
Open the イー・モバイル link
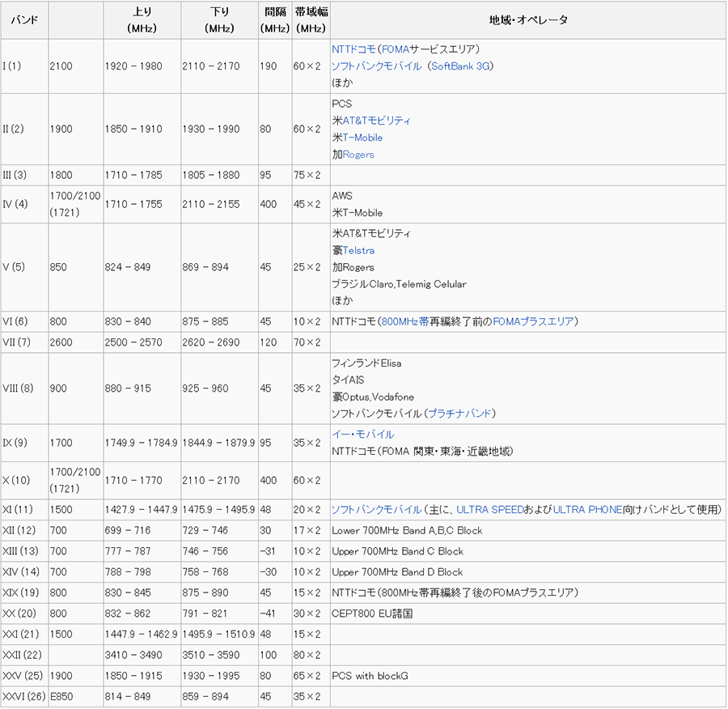pos(362,435)
